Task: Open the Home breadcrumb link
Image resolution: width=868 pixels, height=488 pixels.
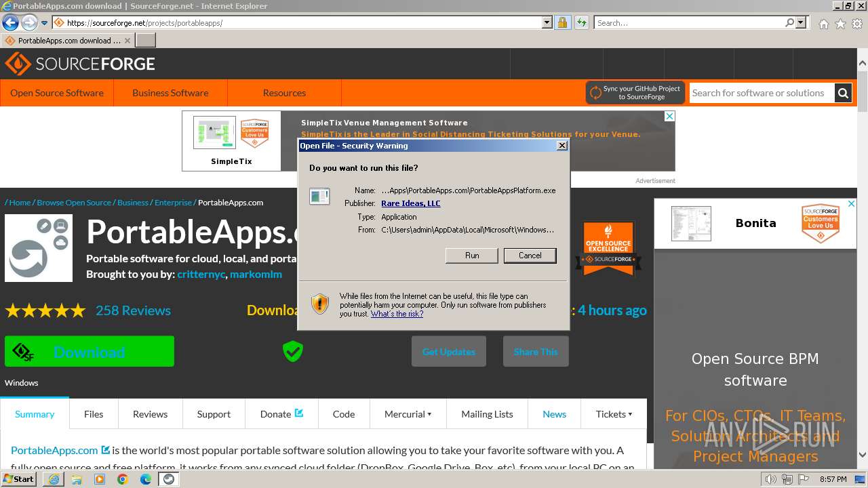Action: pos(20,203)
